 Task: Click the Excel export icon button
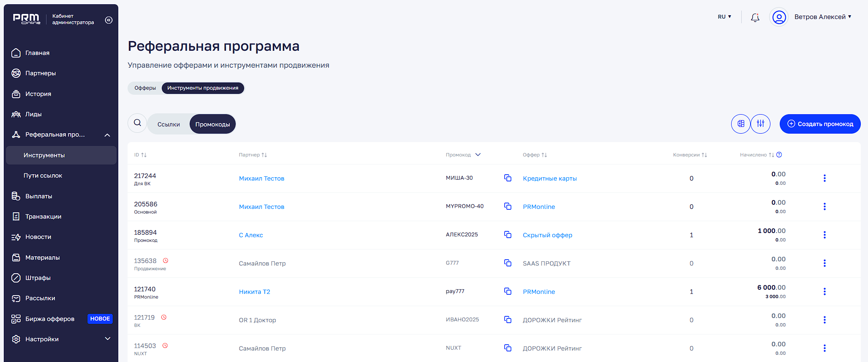click(x=740, y=124)
